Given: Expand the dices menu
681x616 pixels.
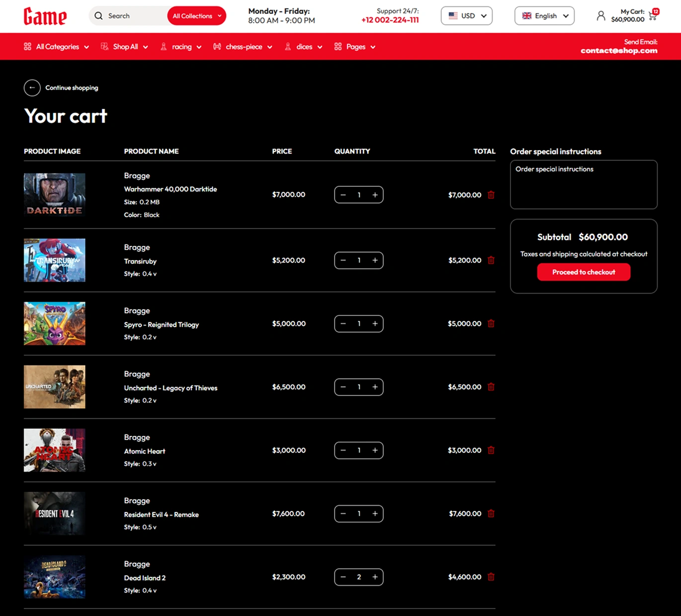Looking at the screenshot, I should point(304,47).
